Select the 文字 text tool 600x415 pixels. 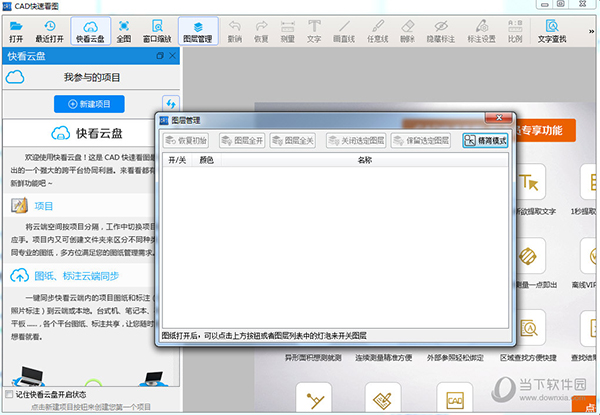(314, 31)
